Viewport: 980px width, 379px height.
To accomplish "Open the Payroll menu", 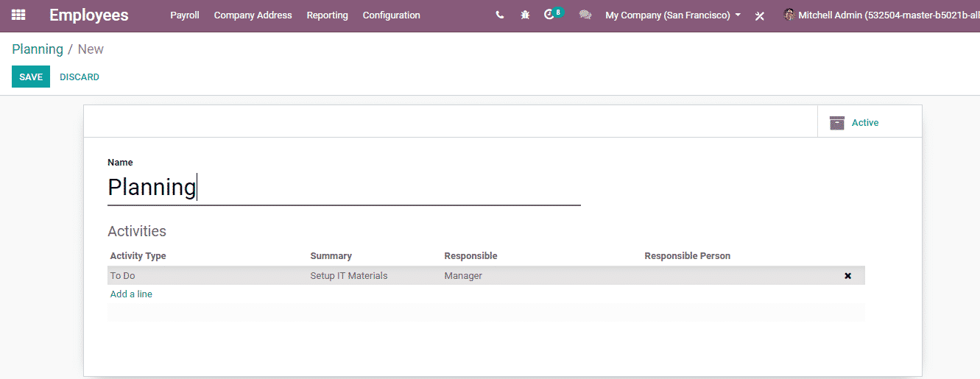I will click(x=185, y=15).
